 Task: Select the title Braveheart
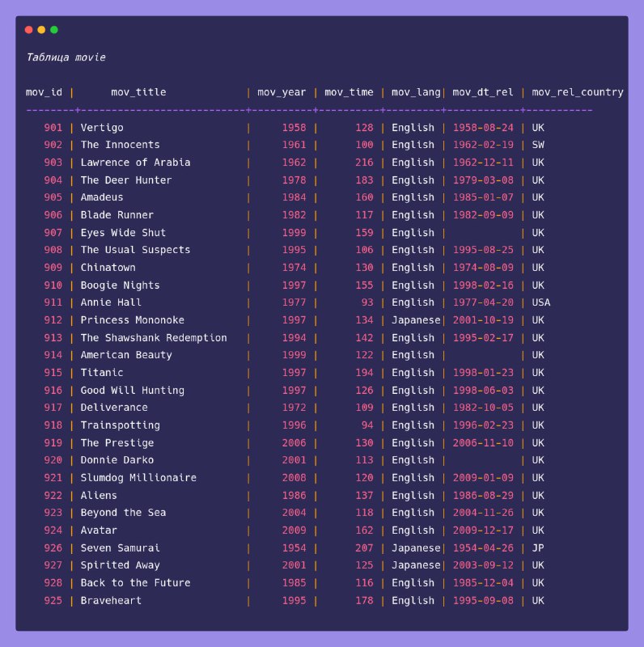coord(111,600)
